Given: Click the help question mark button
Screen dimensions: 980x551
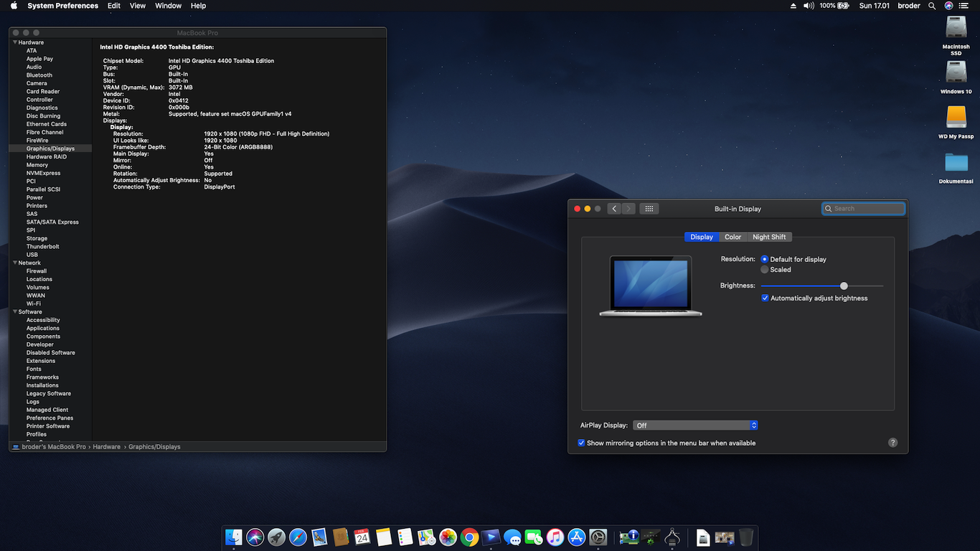Looking at the screenshot, I should coord(893,443).
